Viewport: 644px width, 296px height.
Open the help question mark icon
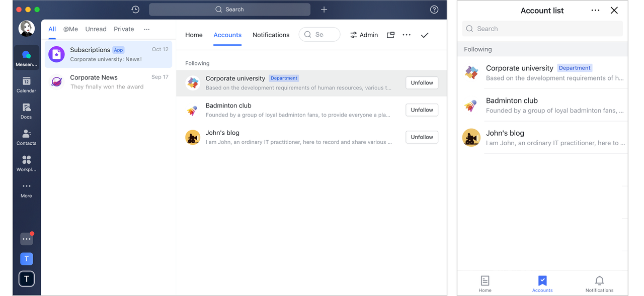coord(434,10)
